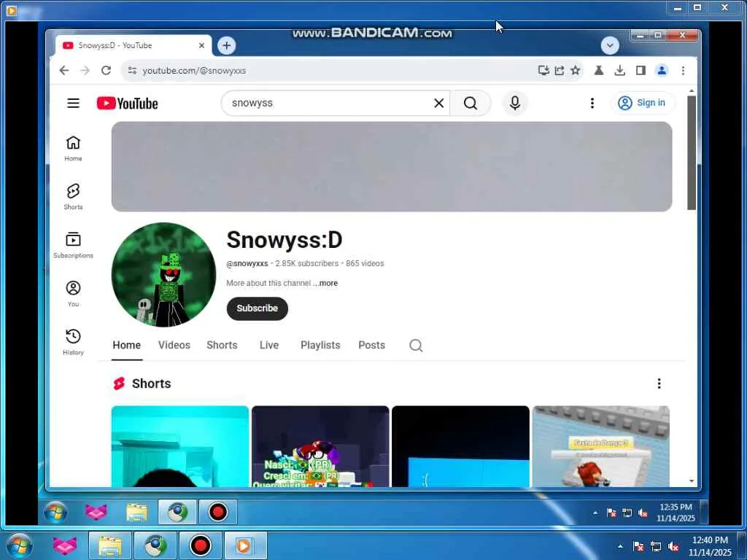The height and width of the screenshot is (560, 747).
Task: Switch to the Videos tab
Action: (x=174, y=345)
